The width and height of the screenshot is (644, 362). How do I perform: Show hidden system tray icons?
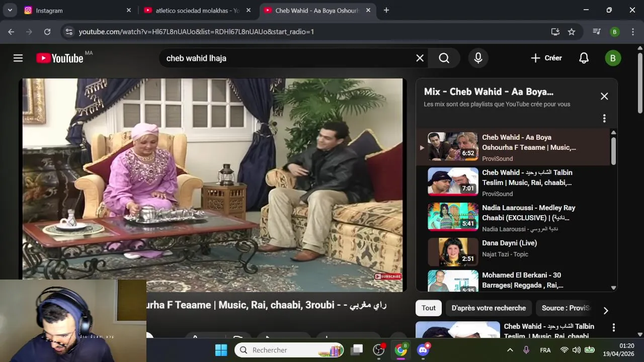[x=510, y=350]
